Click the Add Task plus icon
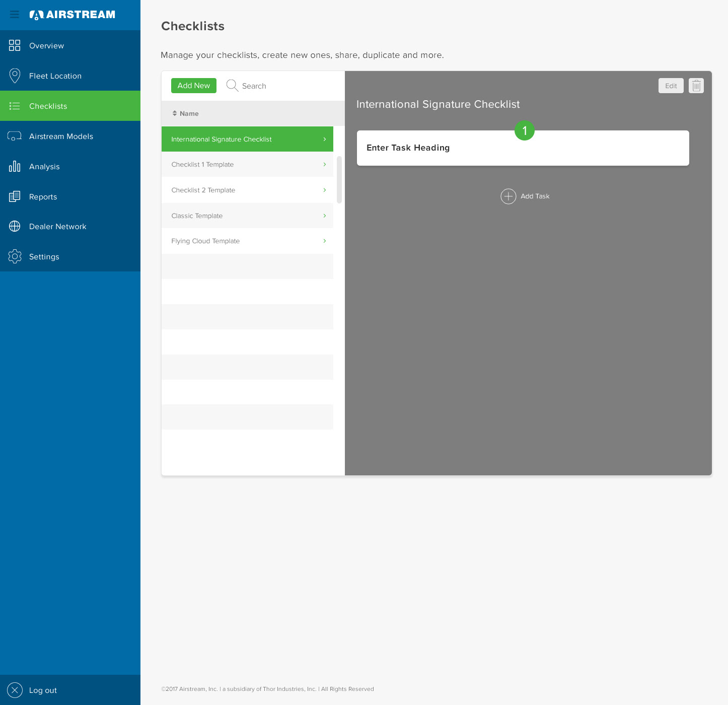Image resolution: width=728 pixels, height=705 pixels. point(508,196)
